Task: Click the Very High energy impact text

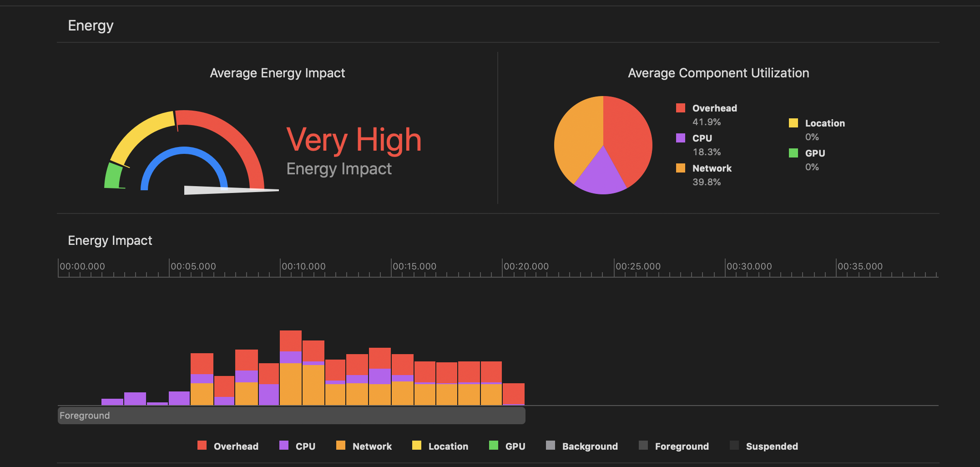Action: tap(354, 140)
